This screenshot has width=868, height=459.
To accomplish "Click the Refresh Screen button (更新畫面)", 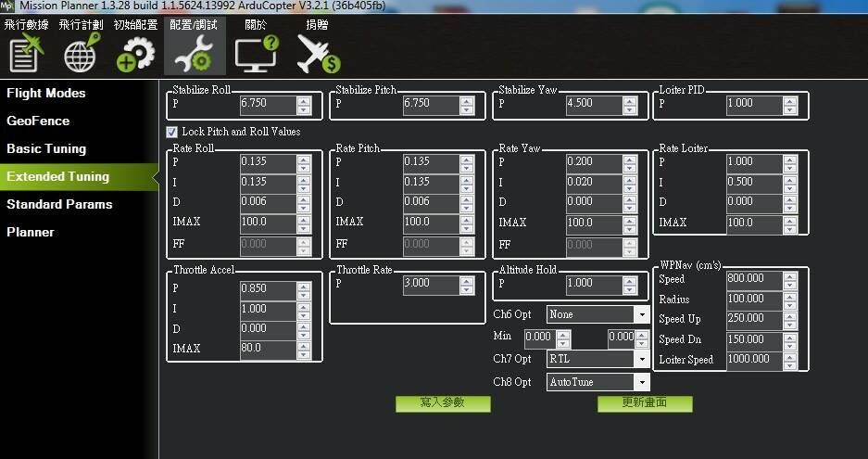I will tap(645, 403).
